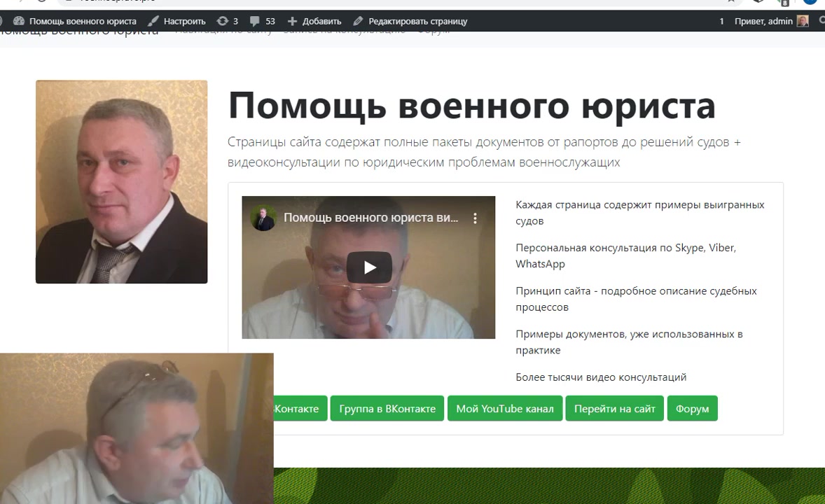
Task: Open the three-dot menu on the video
Action: point(475,218)
